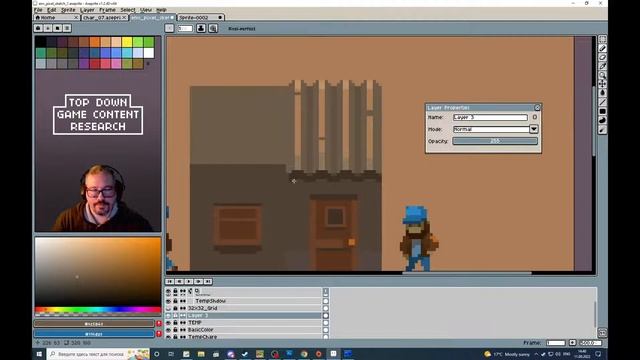Image resolution: width=640 pixels, height=360 pixels.
Task: Toggle visibility of Layer 3
Action: tap(168, 316)
